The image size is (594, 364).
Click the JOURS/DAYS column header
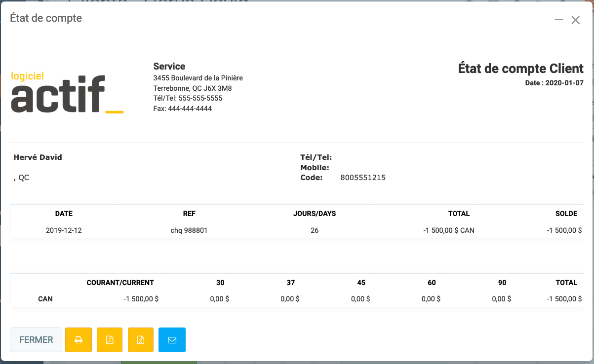[x=315, y=214]
